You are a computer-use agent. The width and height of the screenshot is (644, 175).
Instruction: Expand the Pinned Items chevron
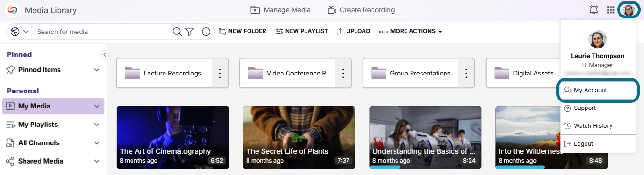tap(97, 70)
